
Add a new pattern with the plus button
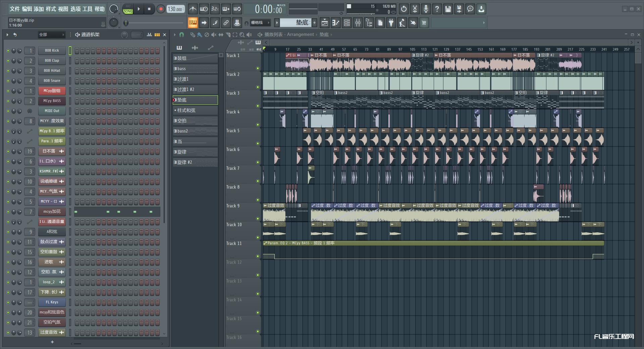click(315, 23)
